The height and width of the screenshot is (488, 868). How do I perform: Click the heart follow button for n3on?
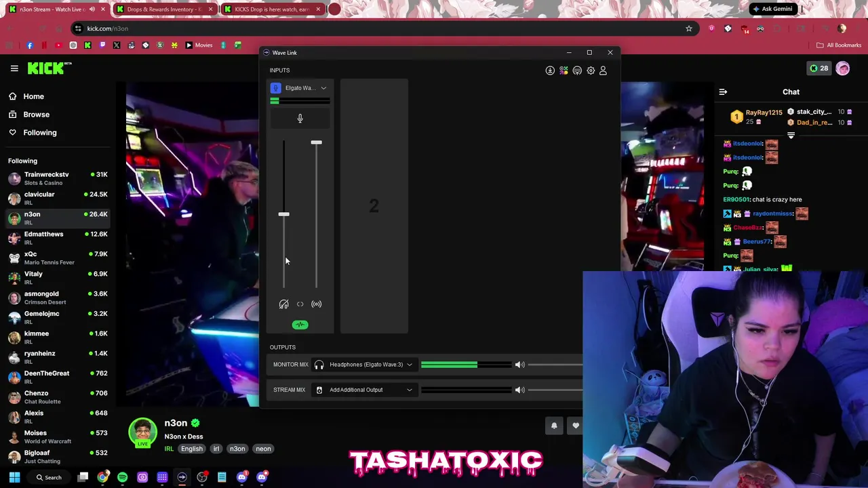point(576,426)
